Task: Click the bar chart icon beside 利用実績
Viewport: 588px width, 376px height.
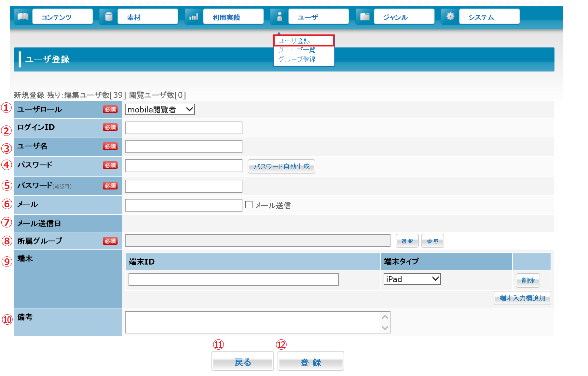Action: coord(194,17)
